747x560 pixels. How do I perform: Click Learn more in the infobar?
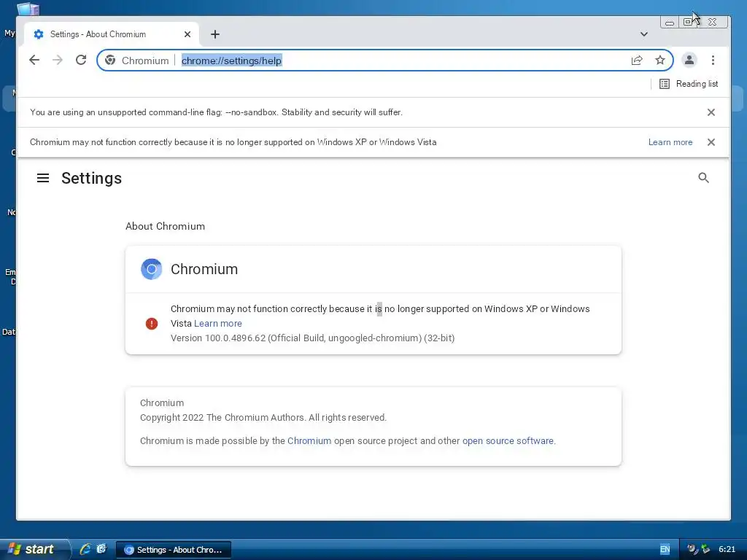670,142
